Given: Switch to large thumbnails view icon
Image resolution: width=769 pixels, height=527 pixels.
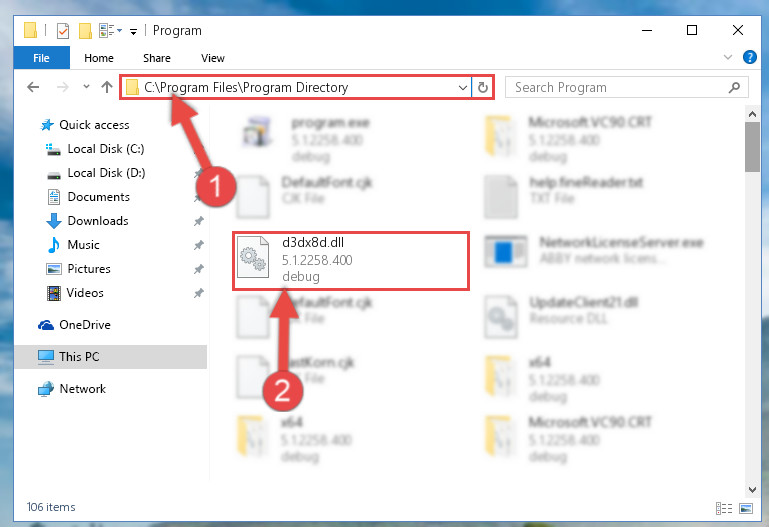Looking at the screenshot, I should click(745, 508).
